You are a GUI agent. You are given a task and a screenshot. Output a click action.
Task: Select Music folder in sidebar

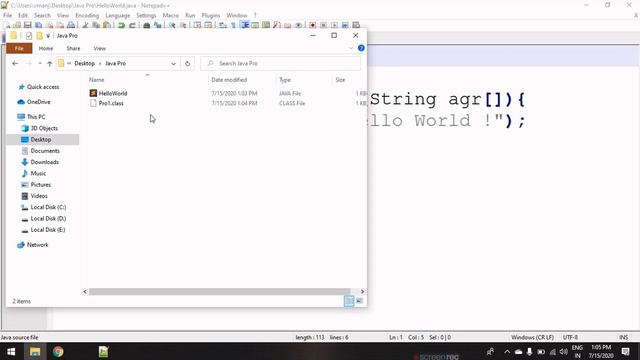pos(38,173)
